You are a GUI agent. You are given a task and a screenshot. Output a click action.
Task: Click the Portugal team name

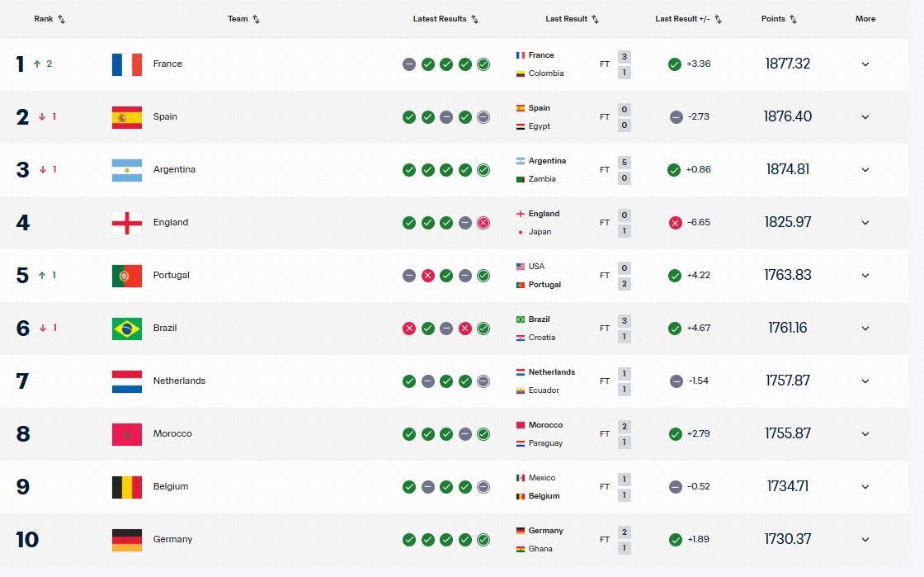172,275
